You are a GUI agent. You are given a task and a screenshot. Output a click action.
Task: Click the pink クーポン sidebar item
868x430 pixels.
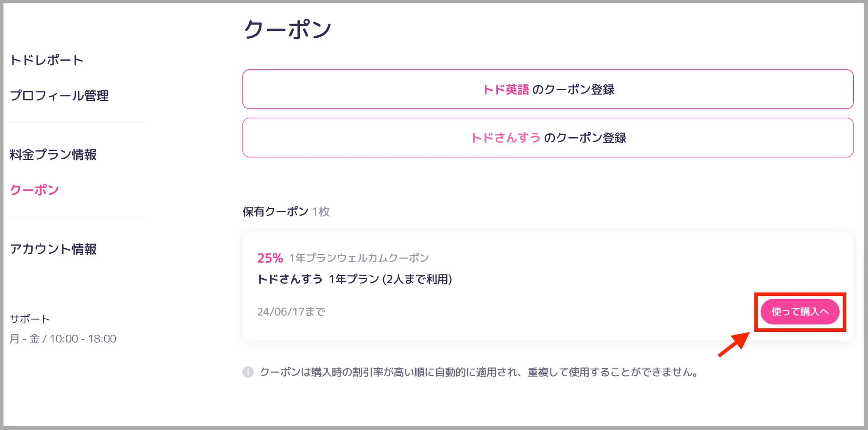coord(34,190)
